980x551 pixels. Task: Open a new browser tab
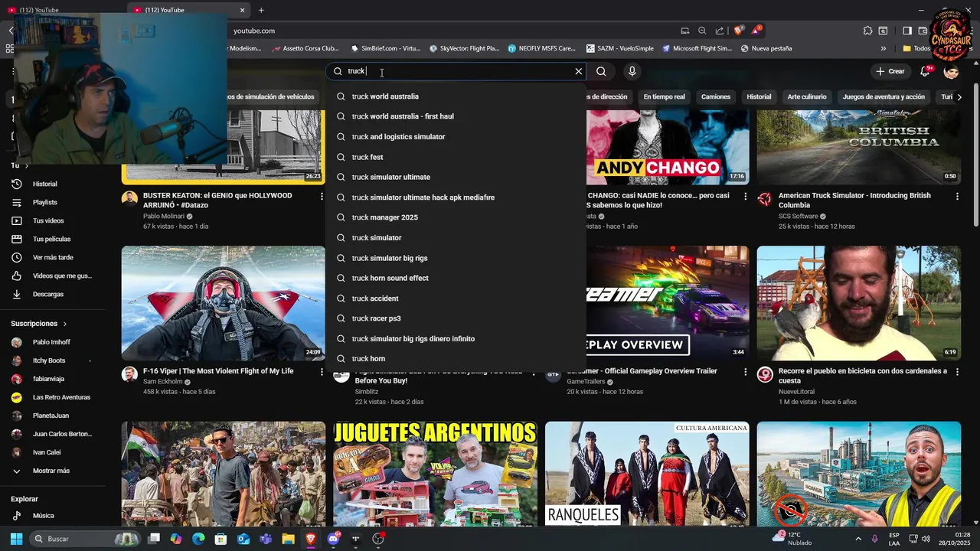click(261, 10)
